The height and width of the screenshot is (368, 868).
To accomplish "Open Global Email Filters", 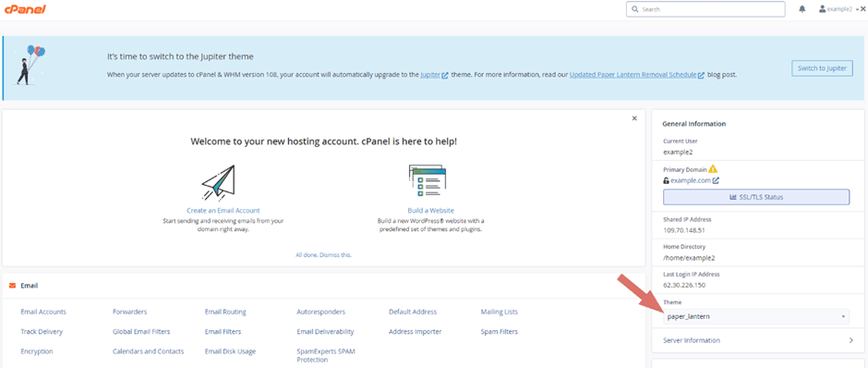I will [x=141, y=332].
